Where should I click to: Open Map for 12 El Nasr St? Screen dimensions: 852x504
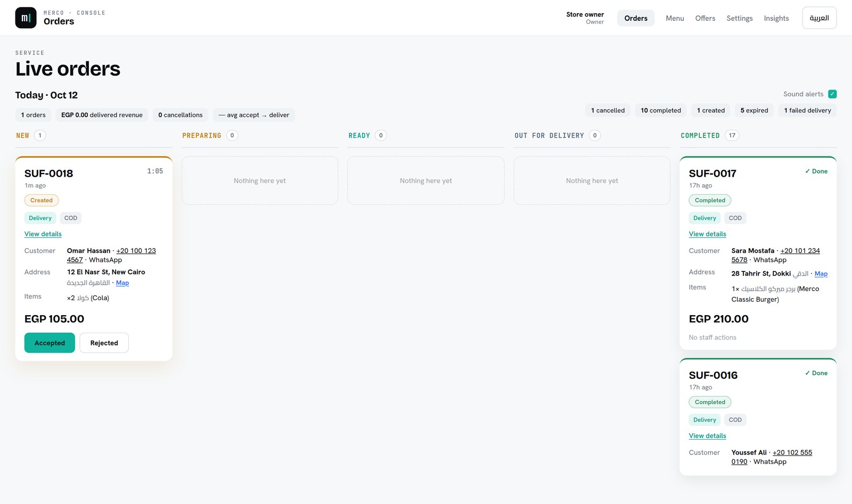point(122,283)
